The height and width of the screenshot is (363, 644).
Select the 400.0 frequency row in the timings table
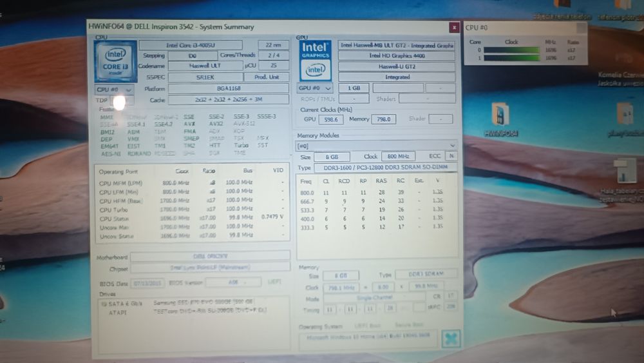click(x=372, y=219)
